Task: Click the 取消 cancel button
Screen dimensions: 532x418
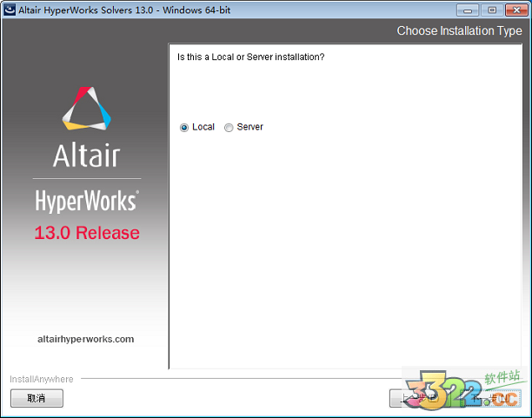Action: (x=37, y=398)
